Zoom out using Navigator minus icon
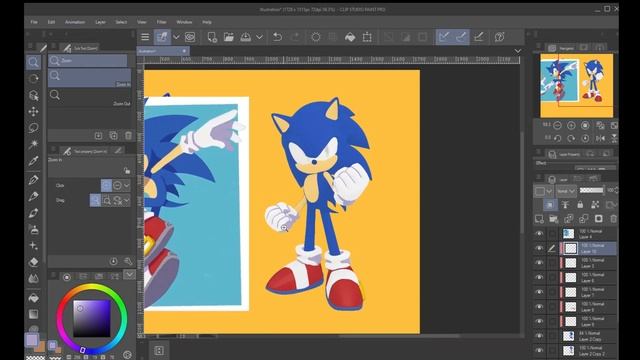This screenshot has height=360, width=640. 557,125
